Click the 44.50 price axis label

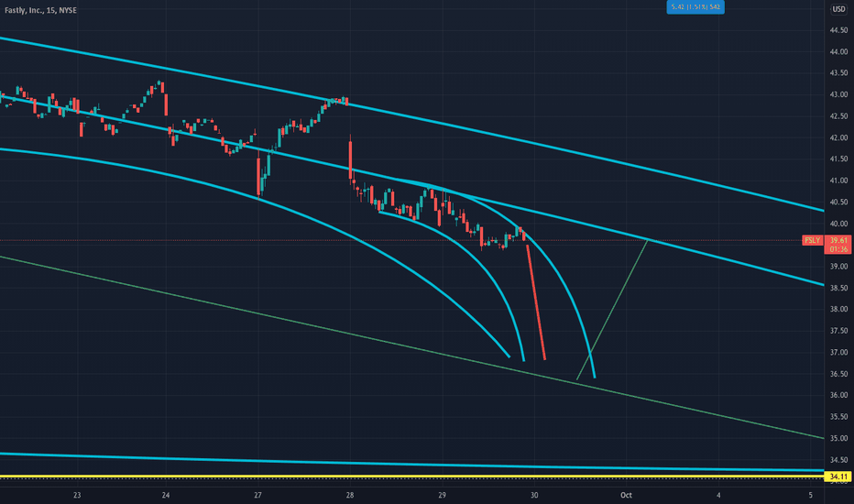click(x=838, y=30)
